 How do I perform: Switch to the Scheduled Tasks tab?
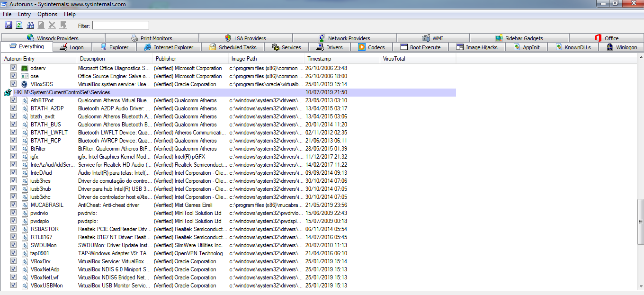(x=233, y=47)
